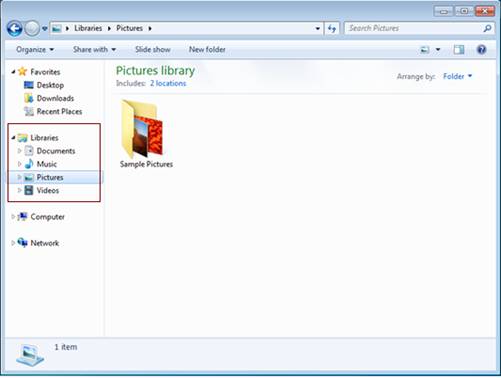Click the Computer icon in navigation pane
The image size is (501, 378).
(23, 216)
